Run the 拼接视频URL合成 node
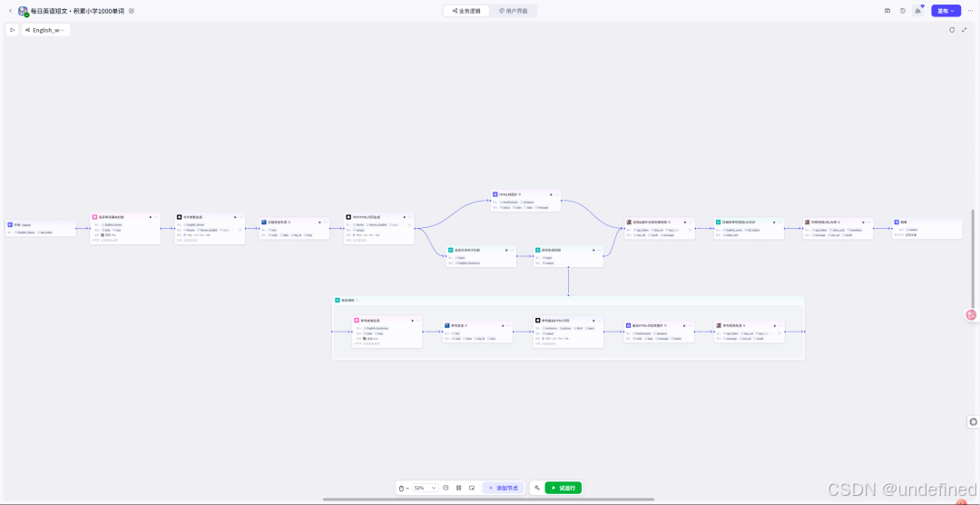This screenshot has width=980, height=505. tap(862, 222)
